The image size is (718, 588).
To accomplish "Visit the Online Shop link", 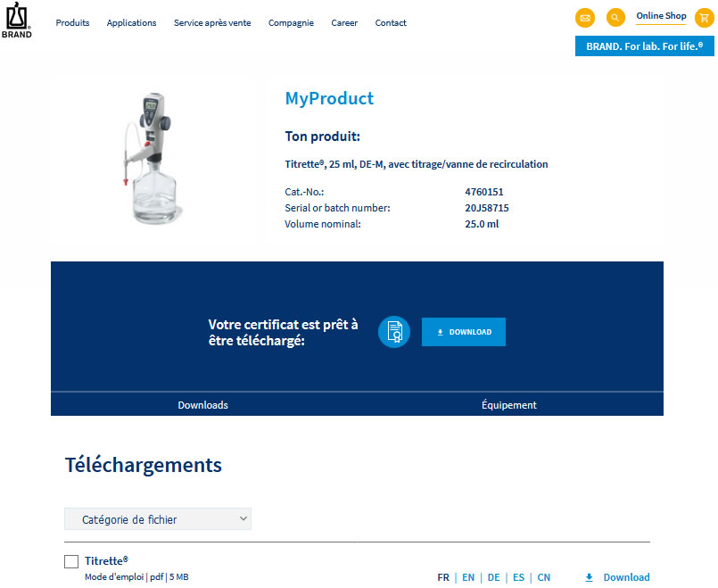I will click(661, 16).
